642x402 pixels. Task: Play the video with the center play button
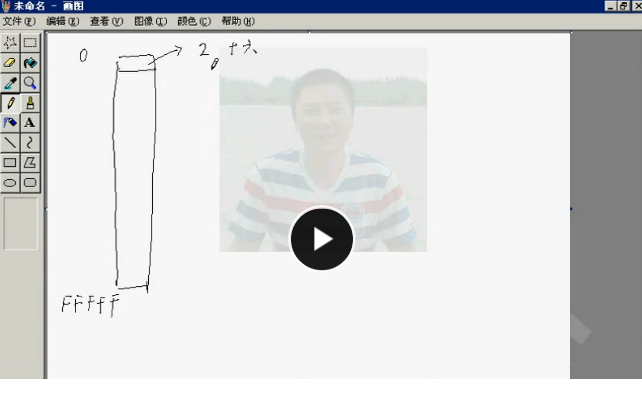pyautogui.click(x=322, y=239)
